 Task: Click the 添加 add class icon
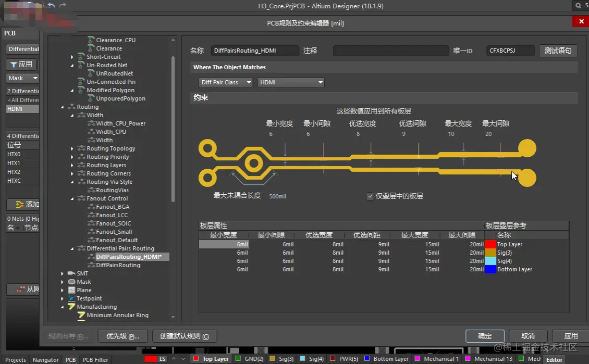tap(19, 205)
